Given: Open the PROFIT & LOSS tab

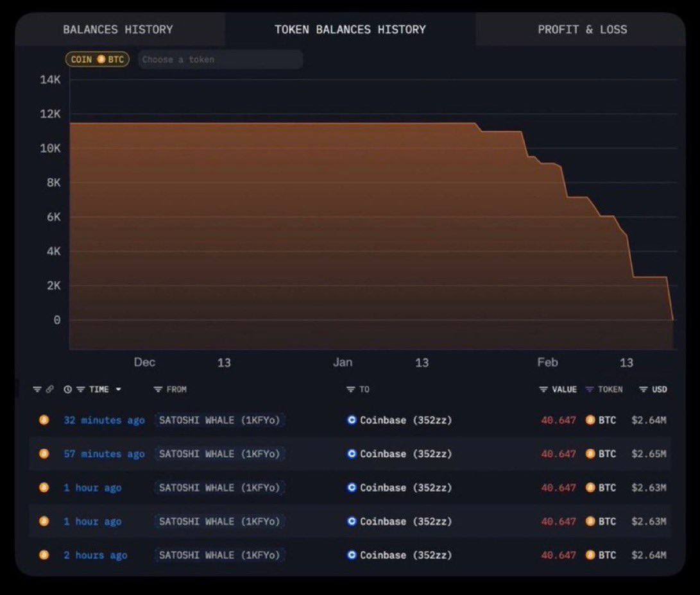Looking at the screenshot, I should point(581,29).
